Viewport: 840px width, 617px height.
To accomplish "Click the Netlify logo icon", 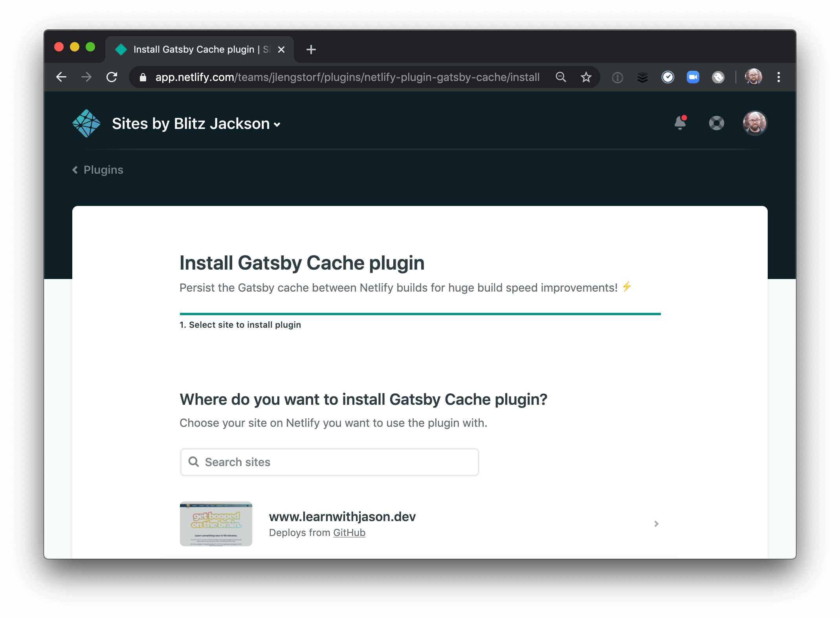I will [x=86, y=123].
